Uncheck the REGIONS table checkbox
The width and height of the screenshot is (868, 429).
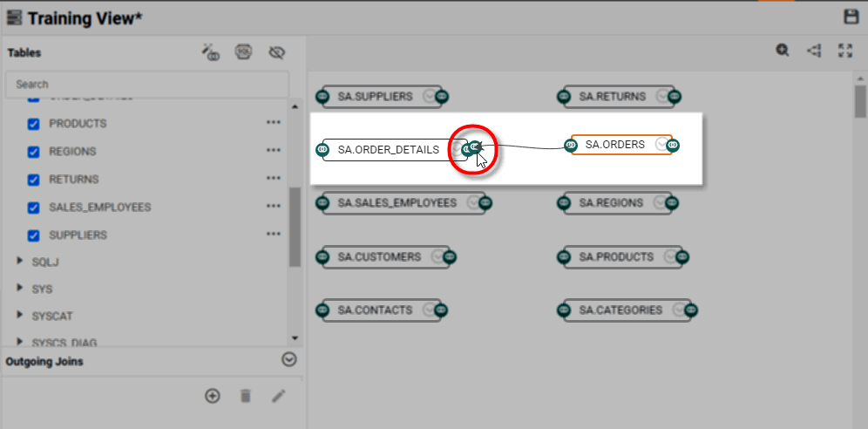tap(34, 152)
